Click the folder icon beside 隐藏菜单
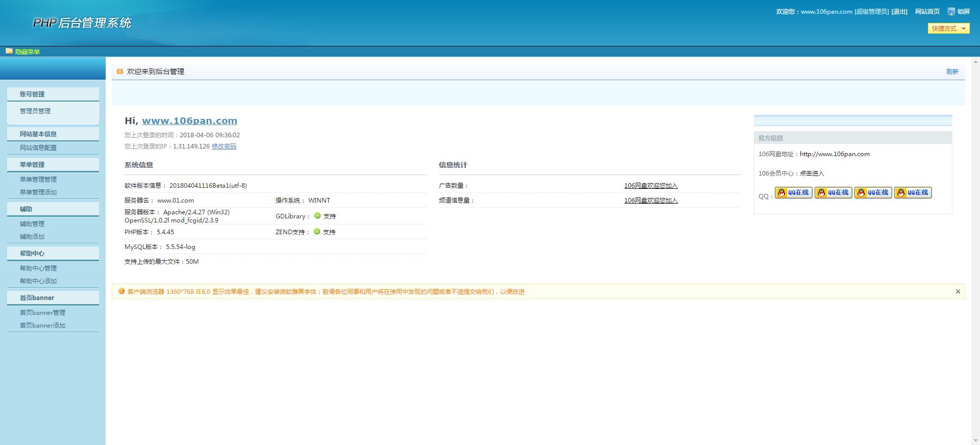 click(x=9, y=51)
